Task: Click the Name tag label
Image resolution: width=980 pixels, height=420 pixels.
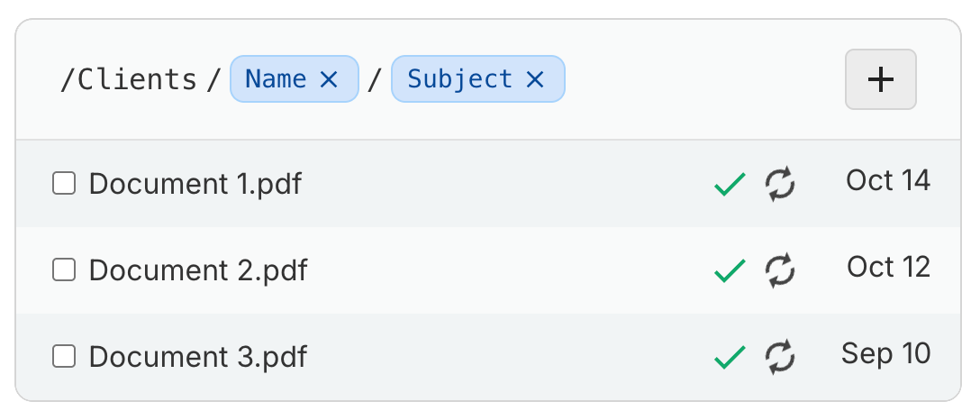Action: point(276,79)
